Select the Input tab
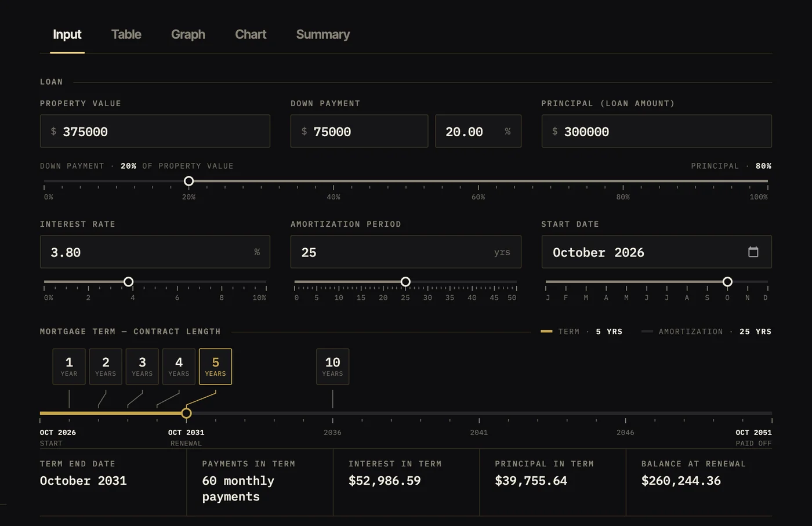This screenshot has width=812, height=526. click(x=67, y=34)
